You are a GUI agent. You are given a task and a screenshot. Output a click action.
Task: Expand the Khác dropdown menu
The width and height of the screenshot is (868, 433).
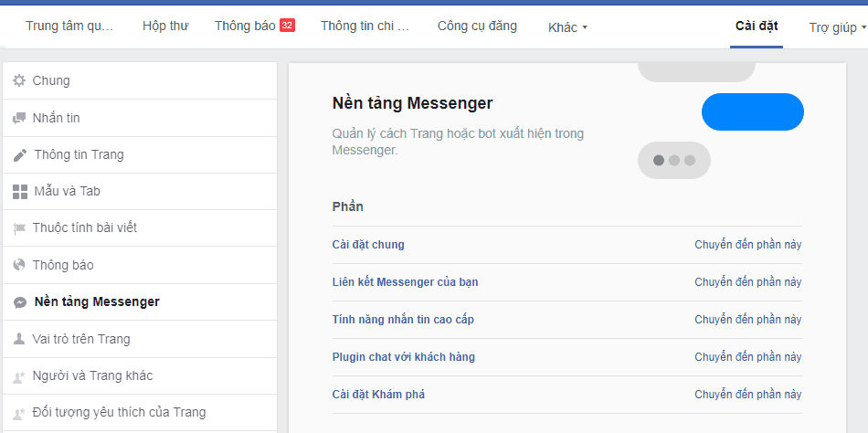pyautogui.click(x=567, y=27)
